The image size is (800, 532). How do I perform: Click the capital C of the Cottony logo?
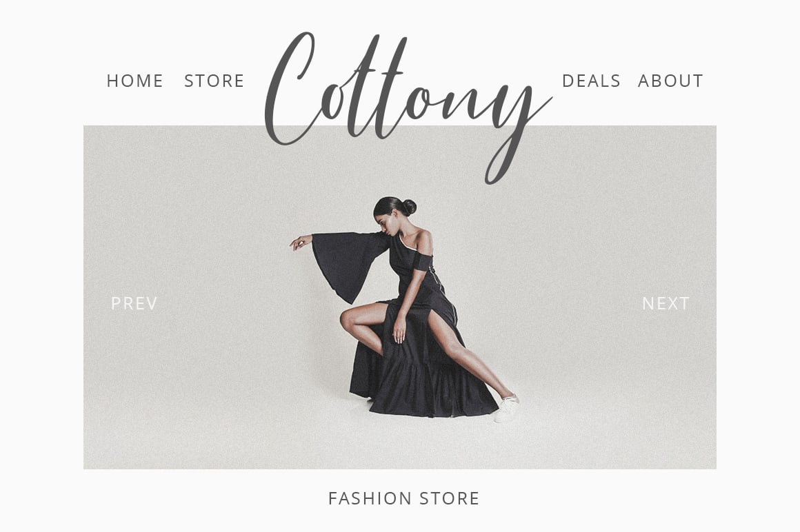(289, 89)
